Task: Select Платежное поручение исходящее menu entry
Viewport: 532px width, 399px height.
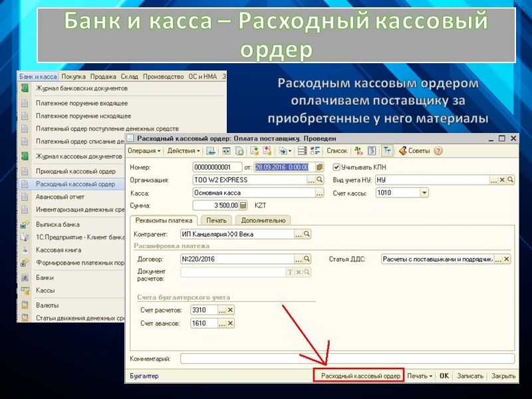Action: click(84, 116)
